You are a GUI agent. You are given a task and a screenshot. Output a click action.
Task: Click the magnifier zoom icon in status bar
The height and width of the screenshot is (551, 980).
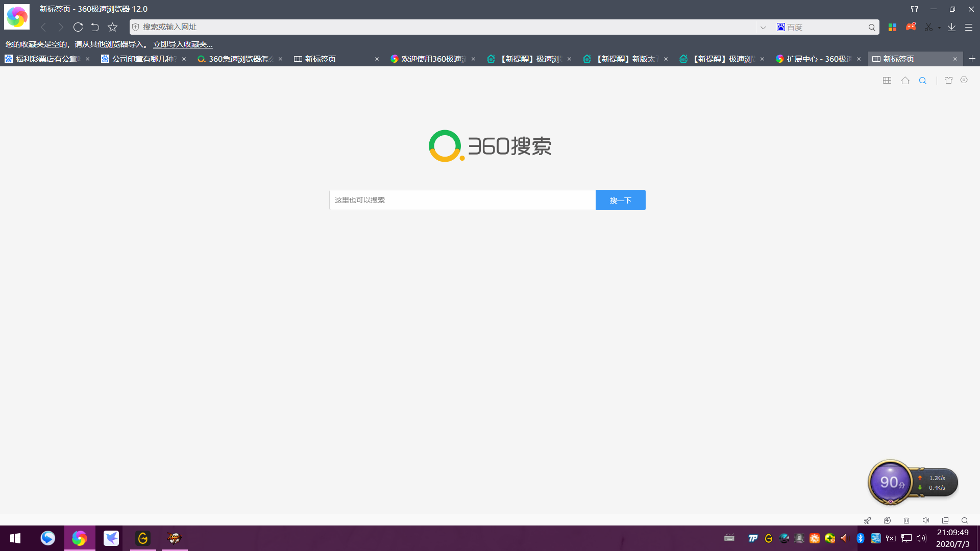pyautogui.click(x=965, y=520)
